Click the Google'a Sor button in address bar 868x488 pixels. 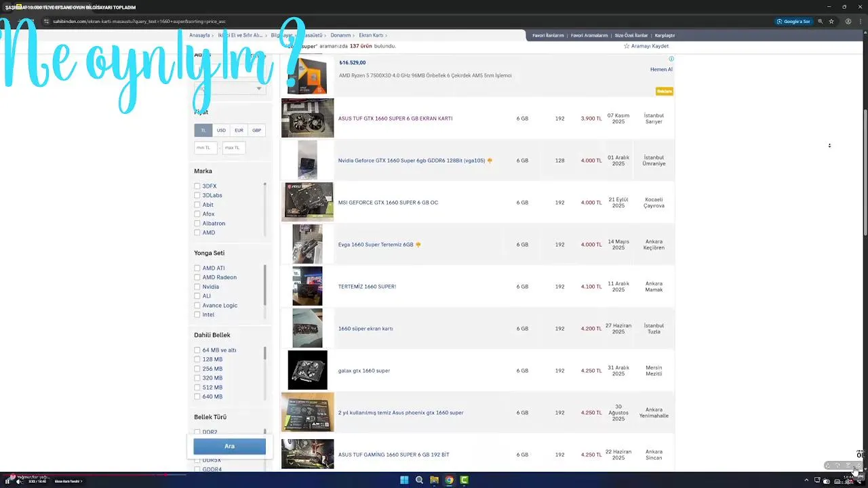(793, 21)
